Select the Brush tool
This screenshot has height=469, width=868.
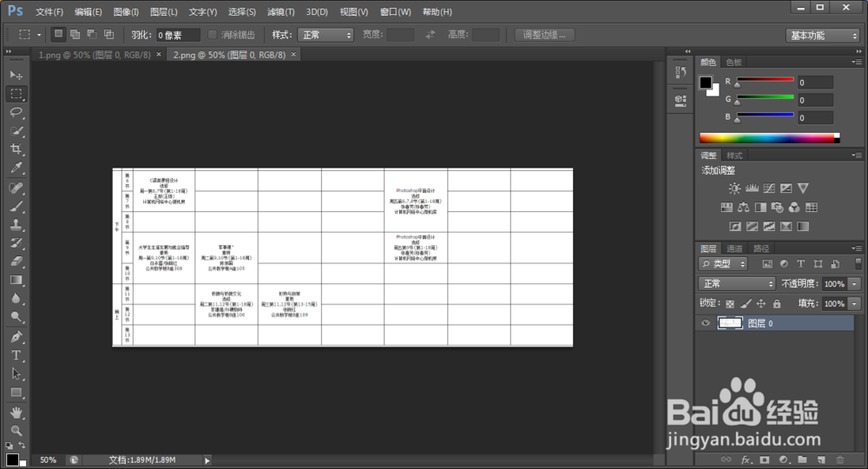click(x=16, y=207)
